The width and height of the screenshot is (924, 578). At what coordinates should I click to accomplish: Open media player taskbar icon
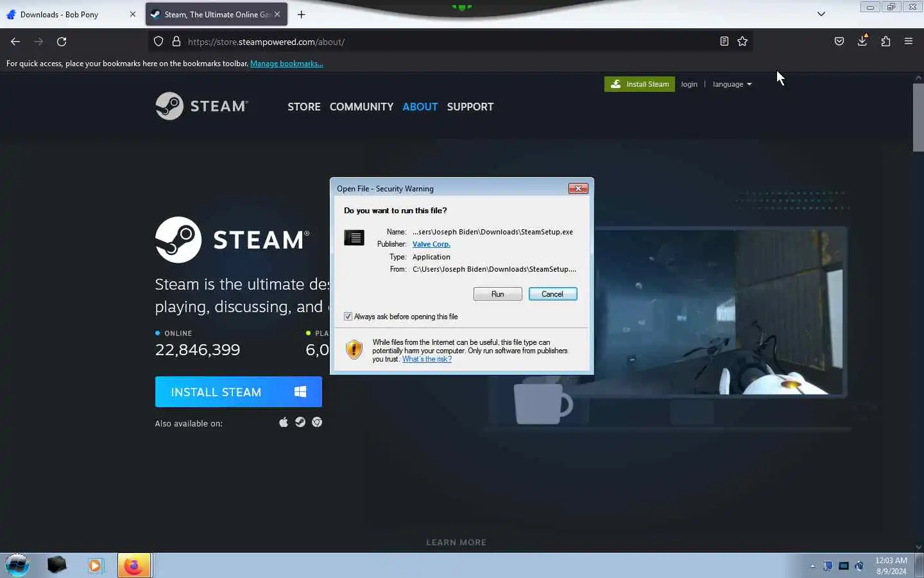pos(95,565)
